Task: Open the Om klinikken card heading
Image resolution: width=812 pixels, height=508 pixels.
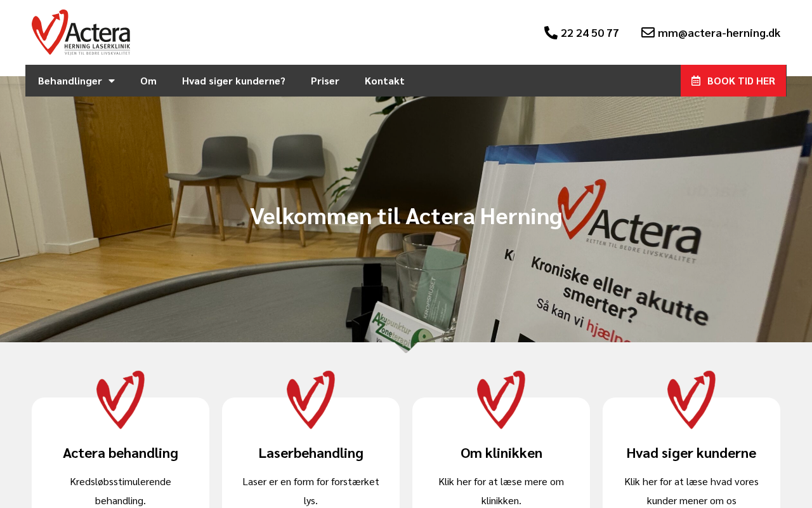Action: coord(501,453)
